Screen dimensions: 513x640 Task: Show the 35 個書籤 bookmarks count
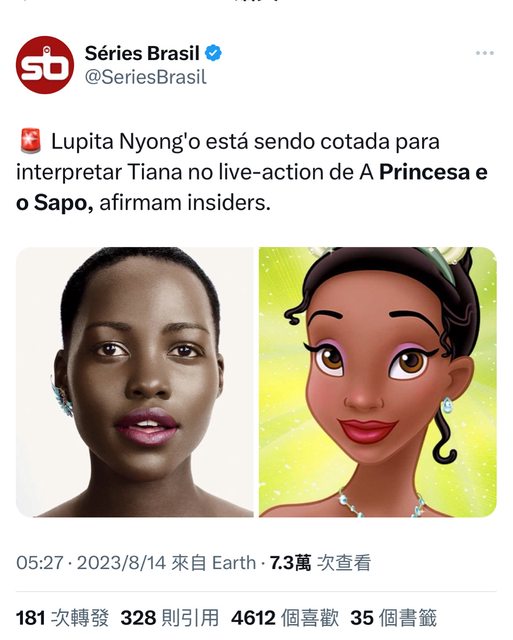point(393,618)
